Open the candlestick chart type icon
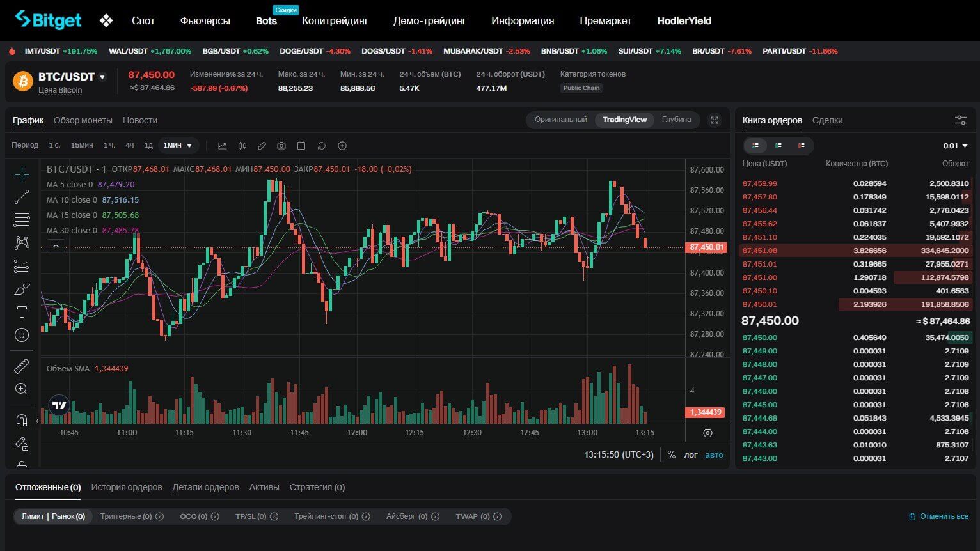 (x=242, y=146)
